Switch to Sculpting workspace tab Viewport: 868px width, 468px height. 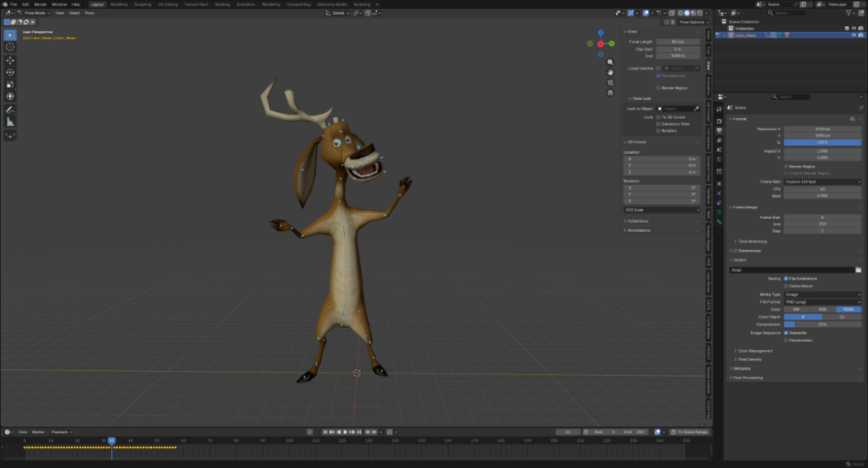click(x=142, y=3)
